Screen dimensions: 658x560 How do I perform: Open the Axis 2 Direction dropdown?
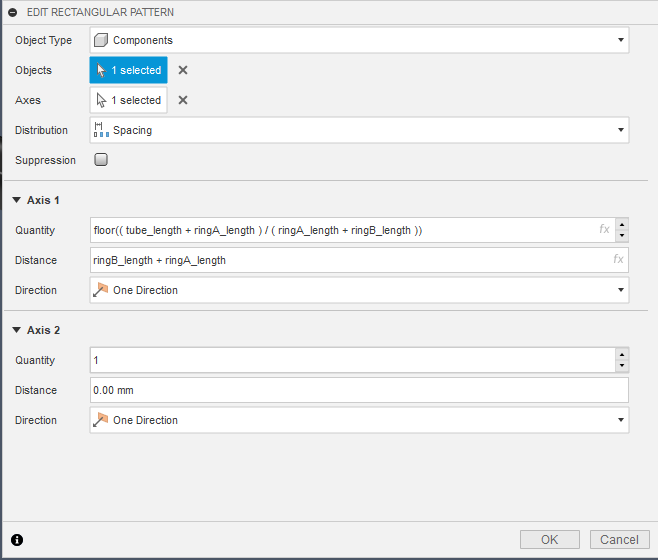pos(359,420)
